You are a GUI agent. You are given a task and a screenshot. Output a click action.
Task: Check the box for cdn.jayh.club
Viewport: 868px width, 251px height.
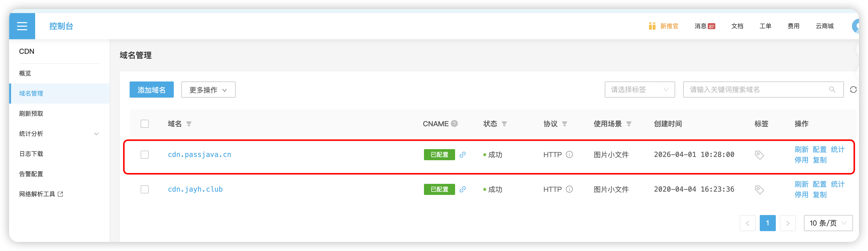pos(145,189)
